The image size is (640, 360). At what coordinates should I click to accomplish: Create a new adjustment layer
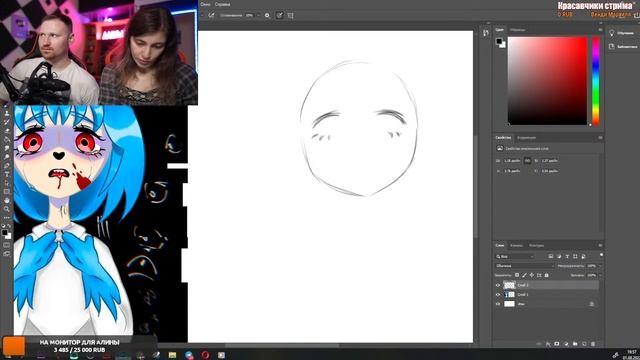pos(566,344)
